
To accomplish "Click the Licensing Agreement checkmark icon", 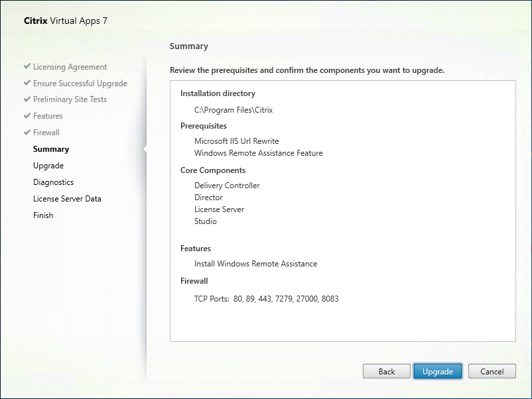I will [x=27, y=66].
